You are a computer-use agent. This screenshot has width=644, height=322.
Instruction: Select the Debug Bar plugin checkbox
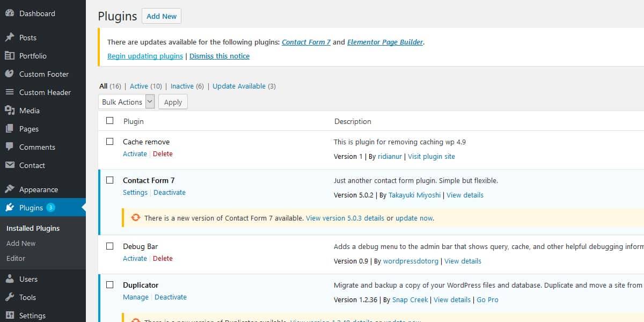click(x=110, y=246)
